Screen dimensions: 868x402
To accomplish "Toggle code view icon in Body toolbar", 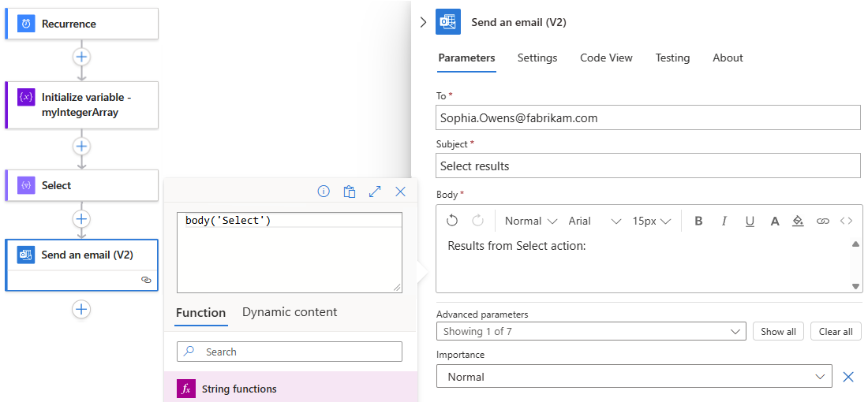I will [x=847, y=221].
